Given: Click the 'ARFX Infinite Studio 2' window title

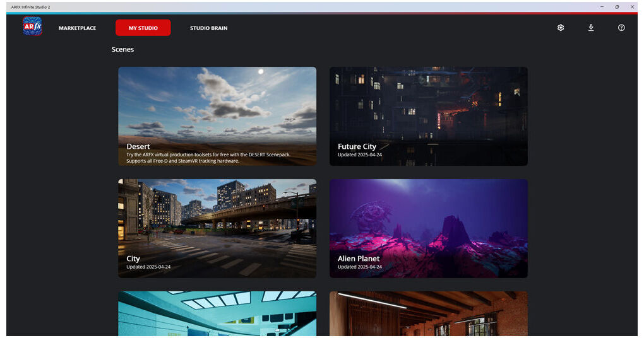Looking at the screenshot, I should click(x=31, y=7).
